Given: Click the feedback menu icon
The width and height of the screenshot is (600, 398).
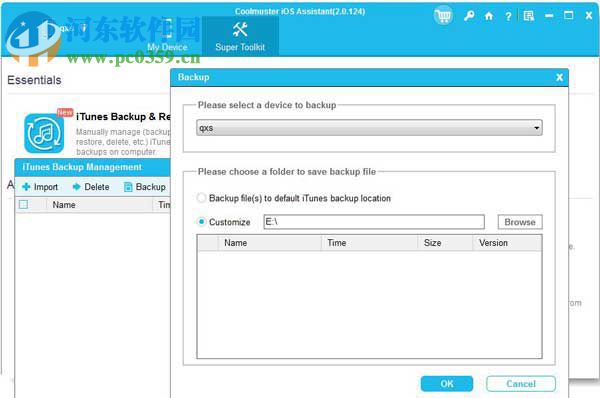Looking at the screenshot, I should [x=529, y=16].
